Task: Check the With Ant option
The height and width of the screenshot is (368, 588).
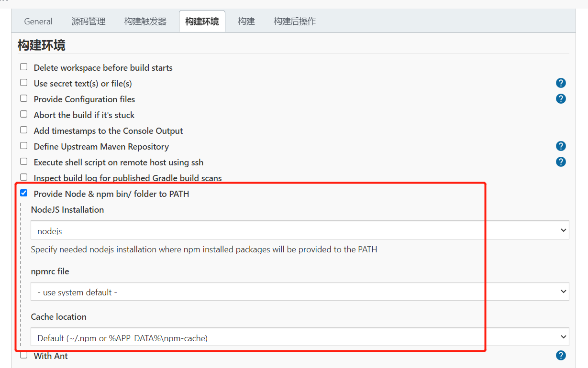Action: click(x=24, y=356)
